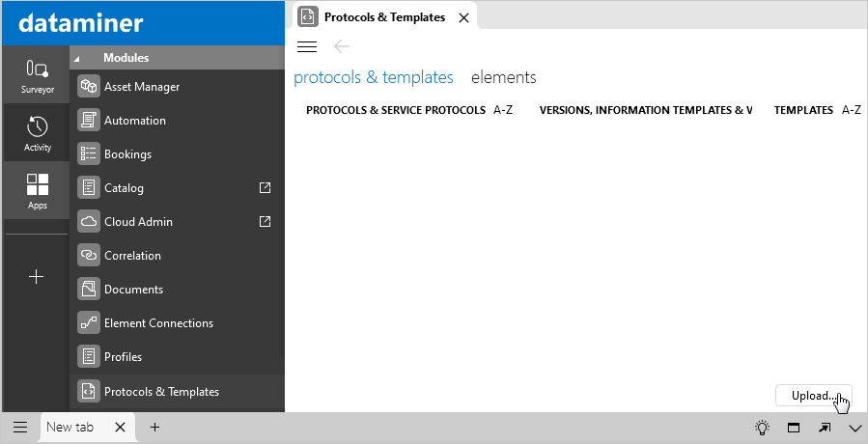Switch to the elements view
Screen dimensions: 868x444
click(503, 77)
